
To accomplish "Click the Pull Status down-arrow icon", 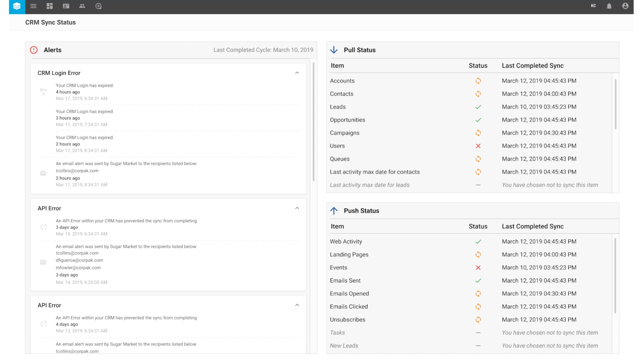I will click(334, 50).
